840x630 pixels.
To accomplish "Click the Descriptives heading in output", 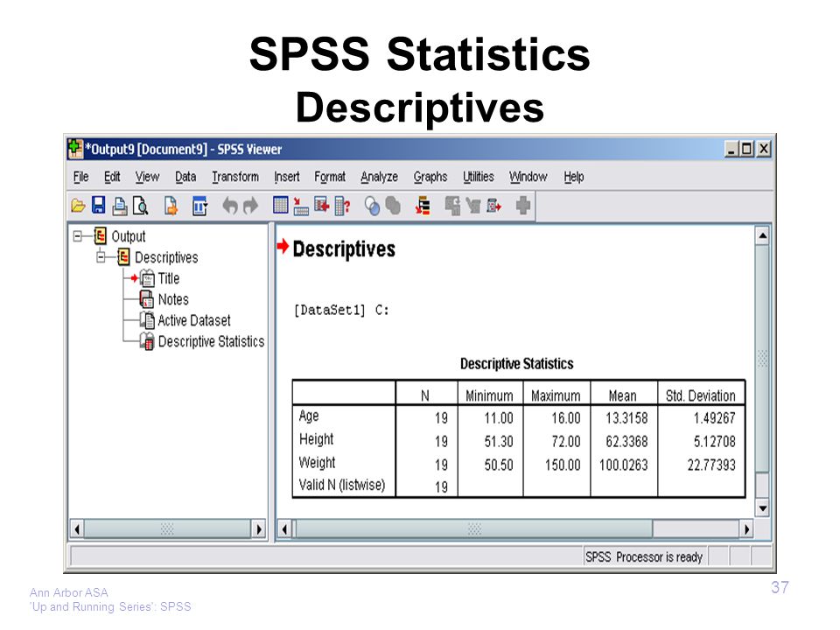I will coord(344,249).
